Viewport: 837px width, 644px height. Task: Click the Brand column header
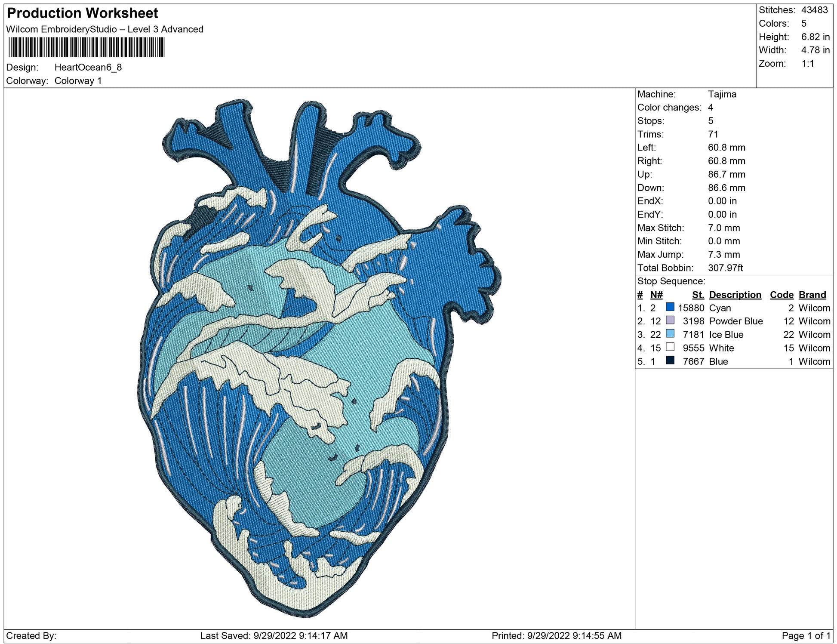click(x=812, y=295)
